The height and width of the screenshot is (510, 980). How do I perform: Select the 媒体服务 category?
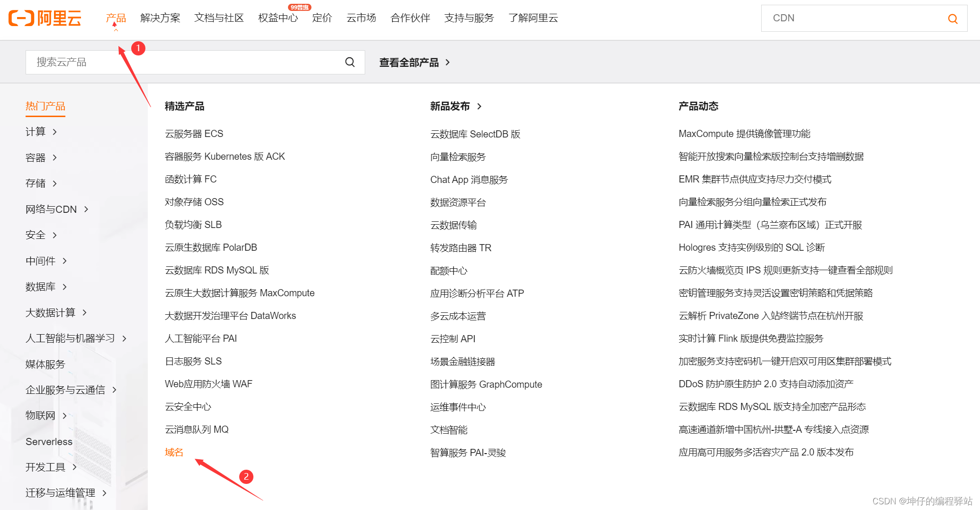45,364
